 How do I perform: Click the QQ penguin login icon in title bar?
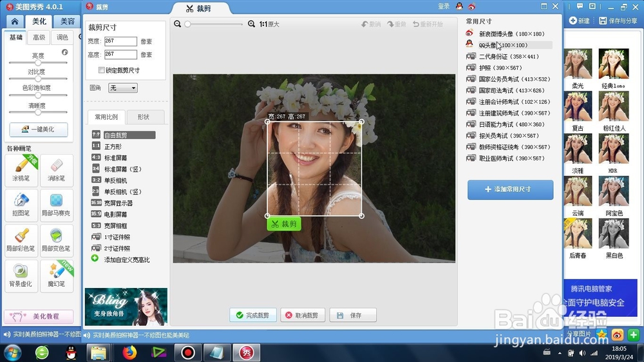(x=459, y=6)
